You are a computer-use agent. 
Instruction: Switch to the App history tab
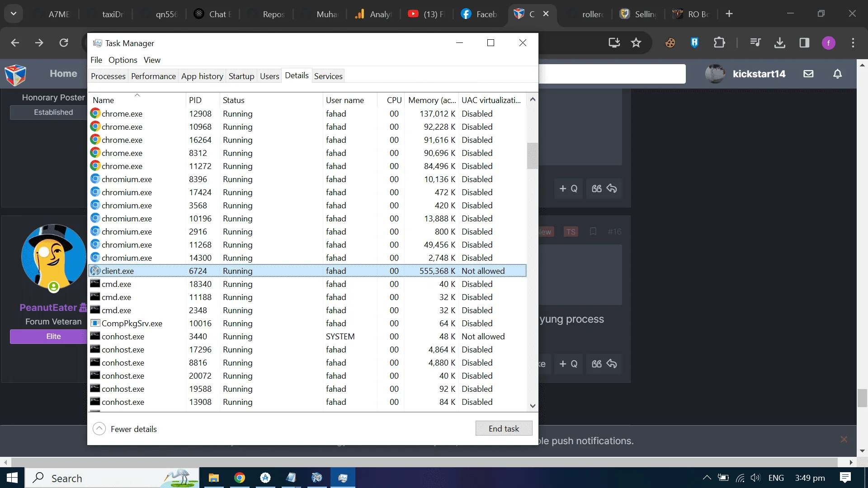[x=202, y=76]
